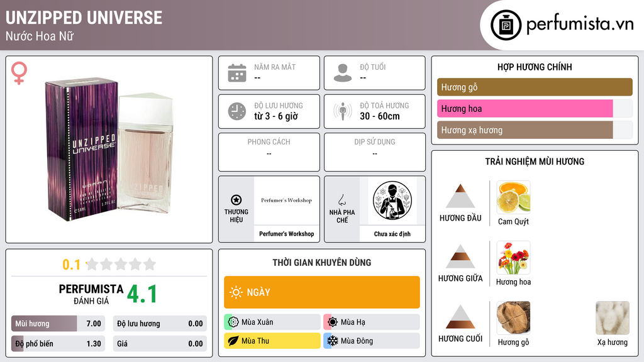The height and width of the screenshot is (362, 644).
Task: Click the Hương gỗ wood log image
Action: pyautogui.click(x=513, y=318)
